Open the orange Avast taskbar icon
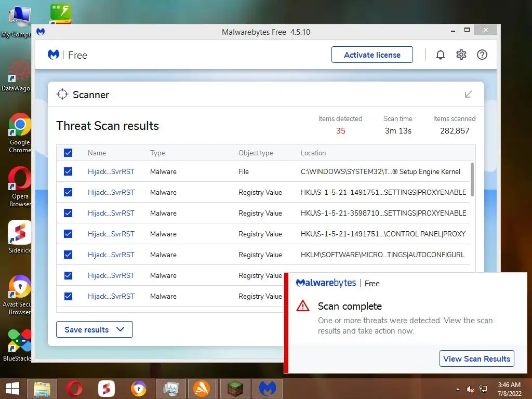 [203, 389]
